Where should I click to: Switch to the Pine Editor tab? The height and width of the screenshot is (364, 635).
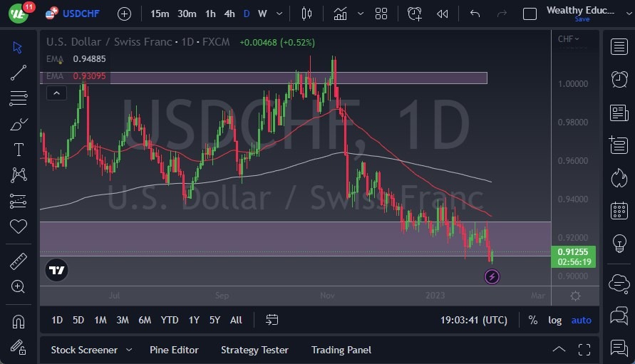point(174,350)
